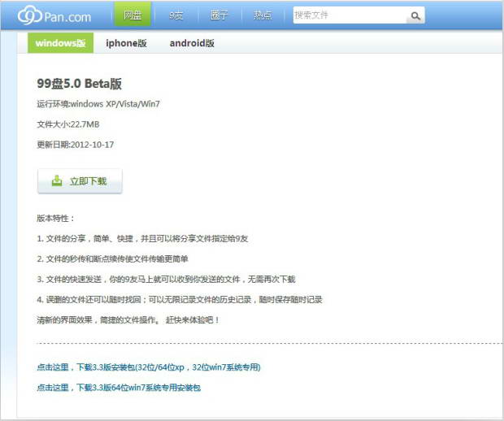Open the 3.3版 32位/64位xp installer download link
This screenshot has height=421, width=504.
pyautogui.click(x=149, y=367)
